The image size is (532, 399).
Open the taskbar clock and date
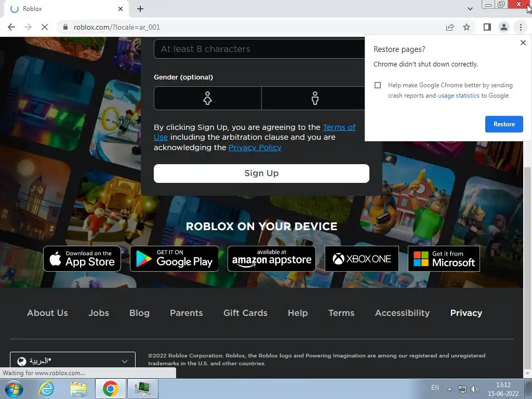point(503,389)
